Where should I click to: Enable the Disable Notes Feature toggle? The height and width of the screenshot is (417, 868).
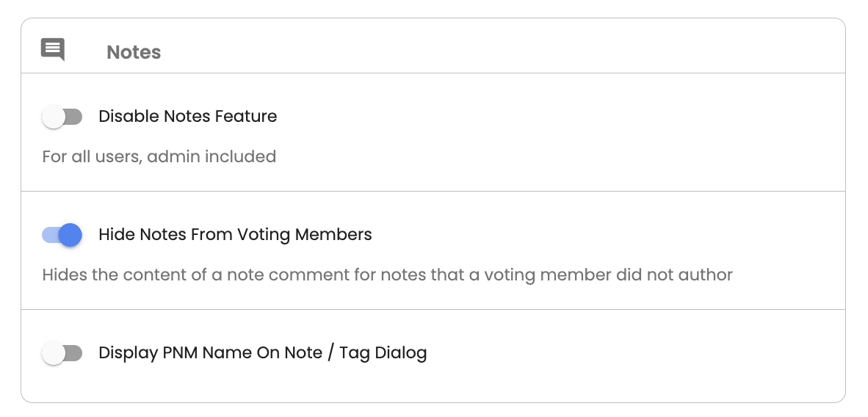pyautogui.click(x=62, y=117)
